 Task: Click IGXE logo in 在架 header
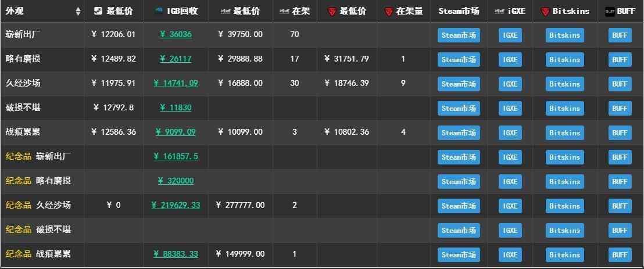pos(284,12)
